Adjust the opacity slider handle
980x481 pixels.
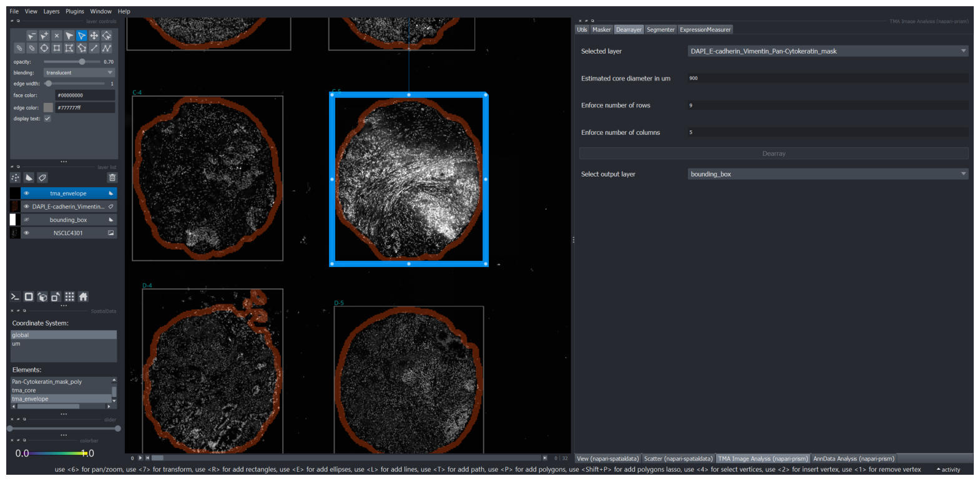point(82,62)
